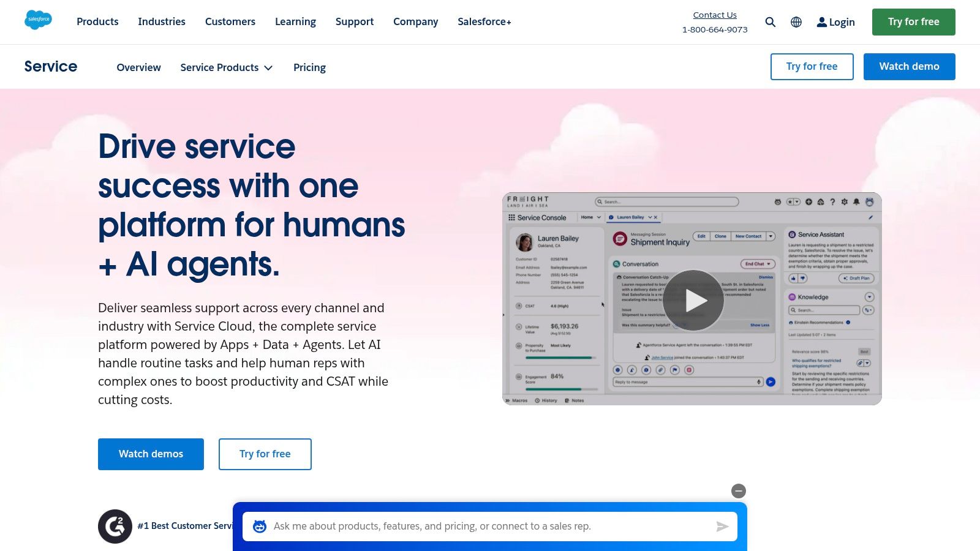Click the Login person icon
The height and width of the screenshot is (551, 980).
tap(822, 22)
